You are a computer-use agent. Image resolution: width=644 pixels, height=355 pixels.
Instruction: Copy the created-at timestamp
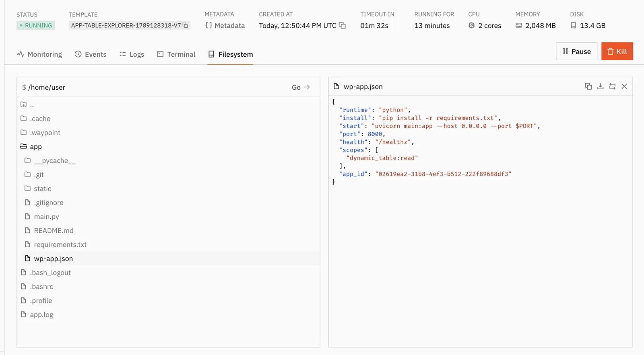coord(342,25)
